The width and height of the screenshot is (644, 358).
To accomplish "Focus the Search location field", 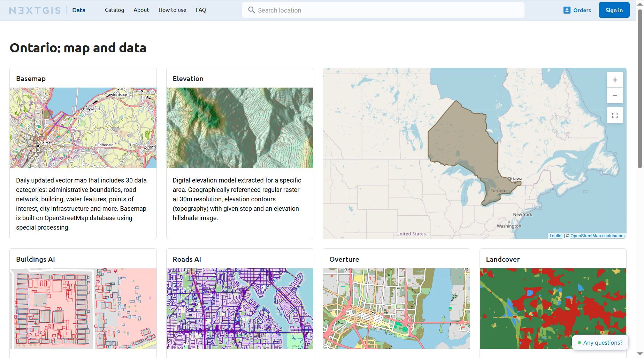I will click(383, 10).
